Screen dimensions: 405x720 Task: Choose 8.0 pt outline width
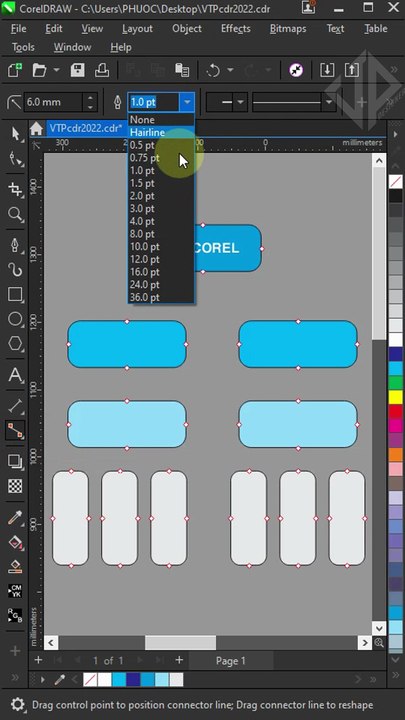(x=161, y=234)
